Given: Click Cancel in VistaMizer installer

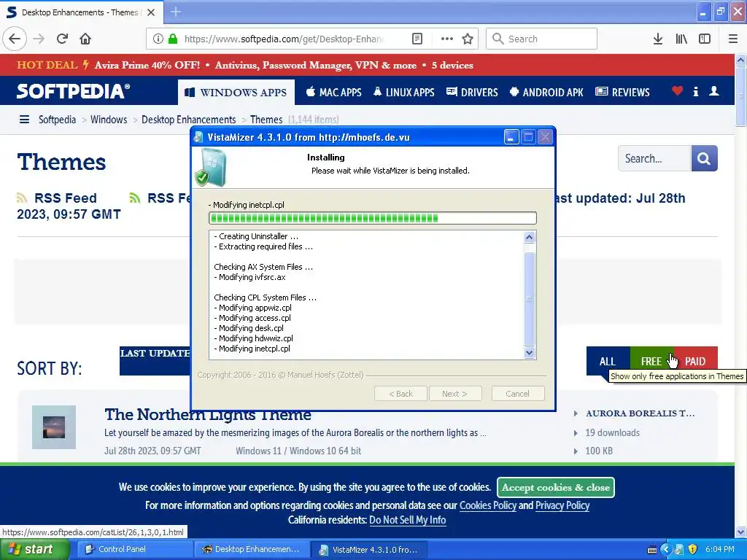Looking at the screenshot, I should coord(517,394).
